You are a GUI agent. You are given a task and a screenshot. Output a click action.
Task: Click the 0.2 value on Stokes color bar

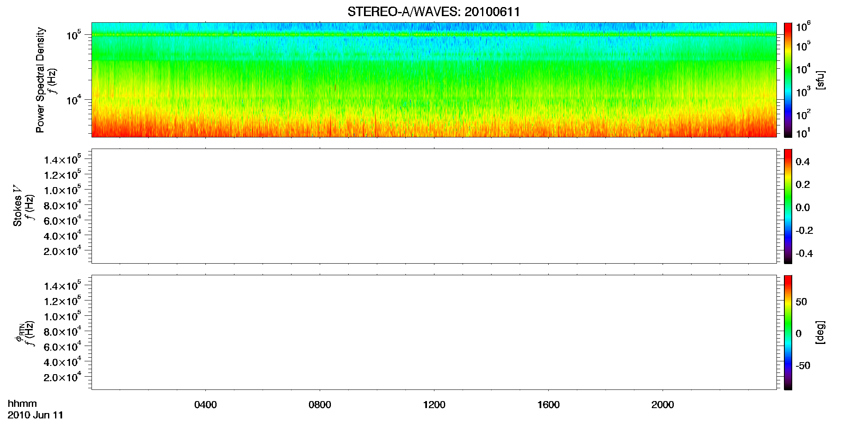point(803,185)
